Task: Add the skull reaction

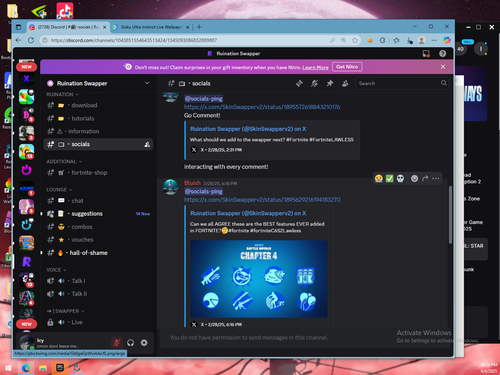Action: (400, 178)
